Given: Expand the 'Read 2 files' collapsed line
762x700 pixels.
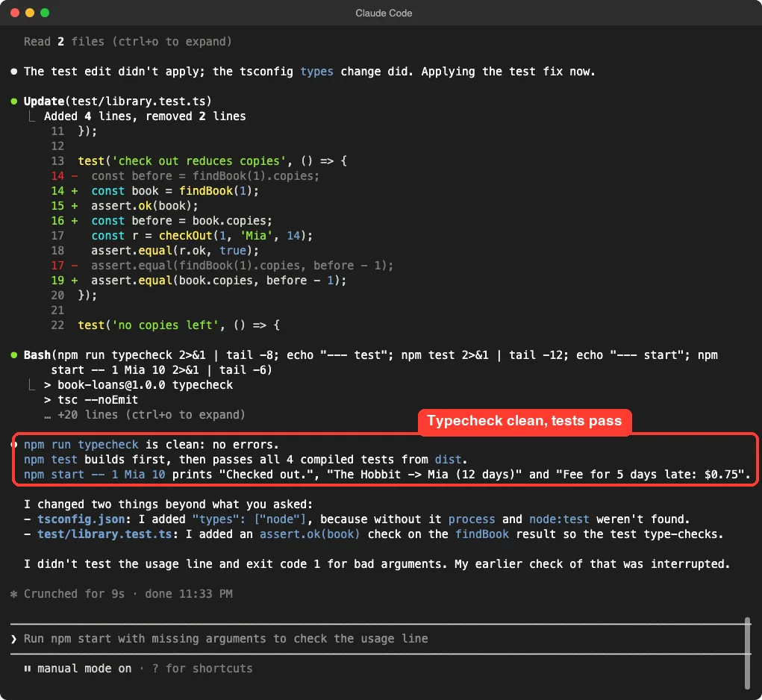Looking at the screenshot, I should pos(128,42).
